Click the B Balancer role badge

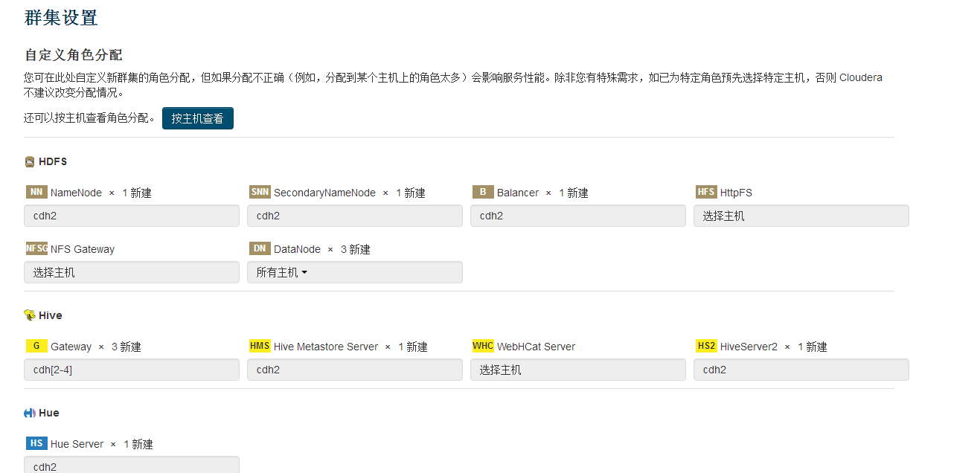click(483, 192)
